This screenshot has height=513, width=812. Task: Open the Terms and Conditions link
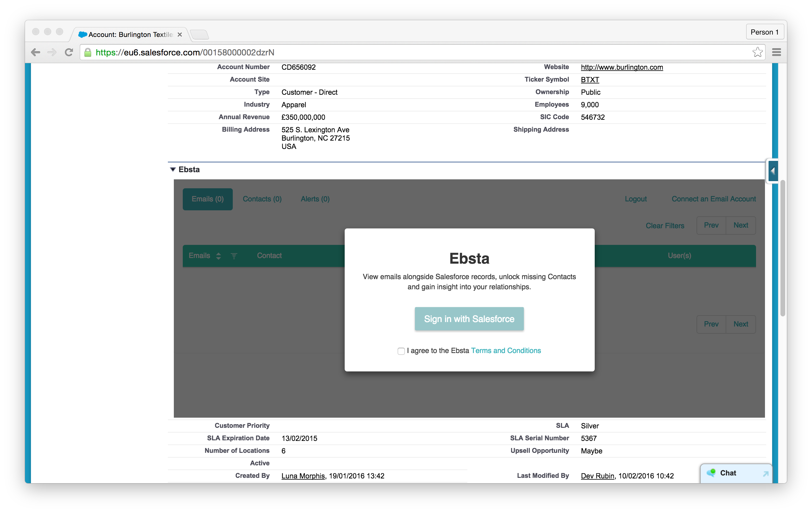click(506, 351)
